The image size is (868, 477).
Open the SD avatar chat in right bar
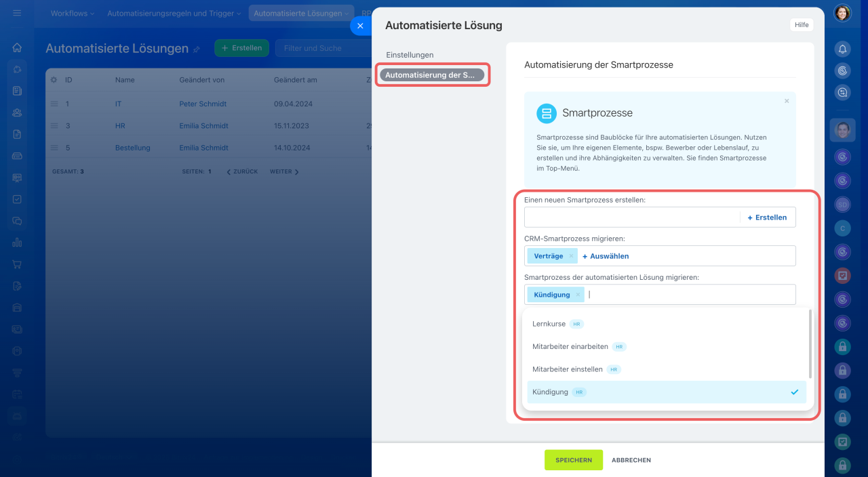pyautogui.click(x=842, y=205)
